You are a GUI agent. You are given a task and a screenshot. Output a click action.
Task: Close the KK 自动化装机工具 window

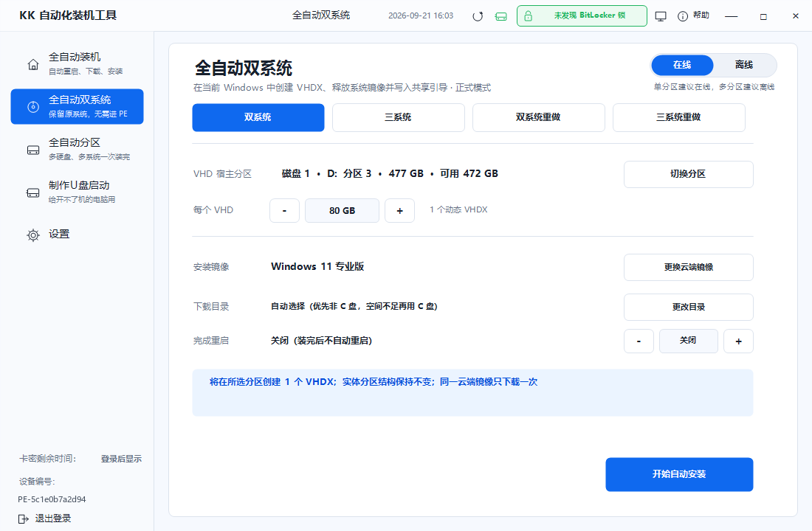tap(796, 16)
